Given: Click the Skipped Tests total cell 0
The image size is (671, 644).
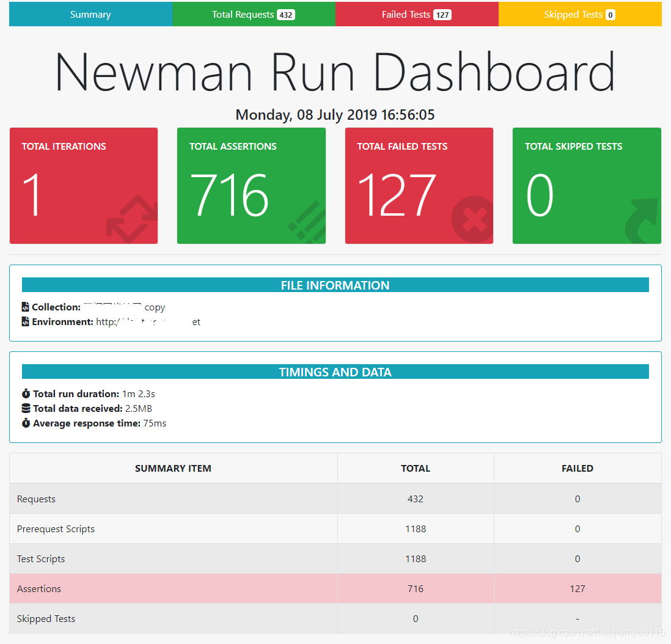Looking at the screenshot, I should [x=416, y=619].
